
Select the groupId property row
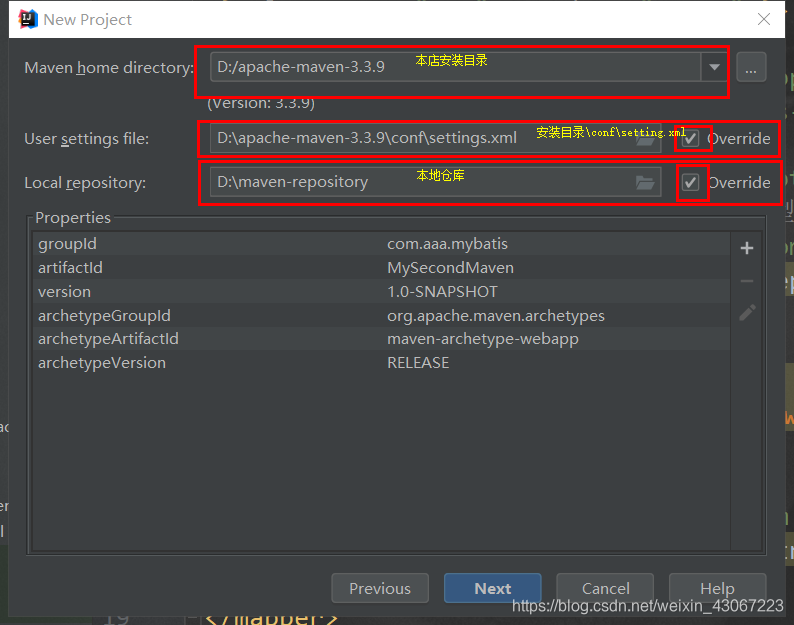(381, 244)
